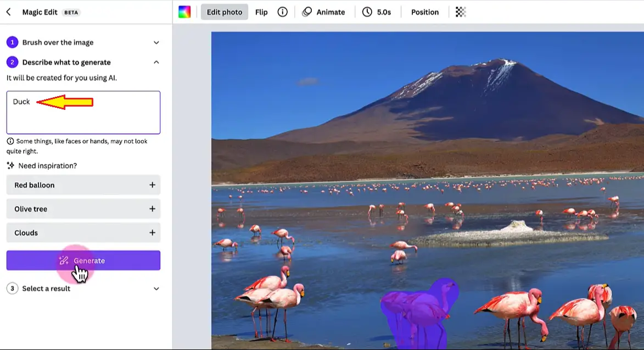This screenshot has width=644, height=350.
Task: Click the Need inspiration sparkle icon
Action: [x=11, y=165]
